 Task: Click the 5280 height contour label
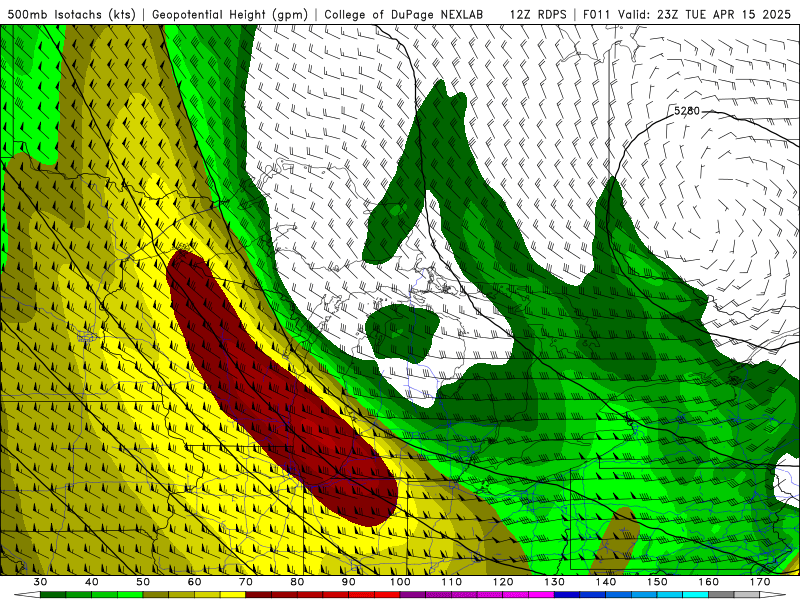687,111
